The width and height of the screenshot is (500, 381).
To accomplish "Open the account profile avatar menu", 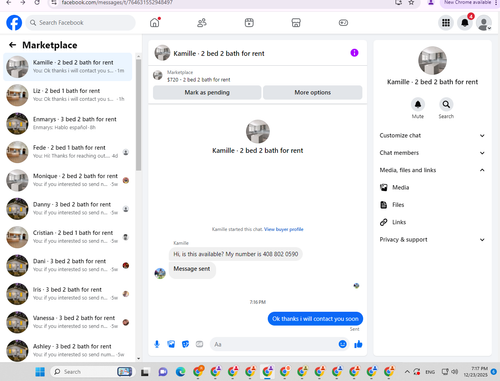I will [484, 23].
